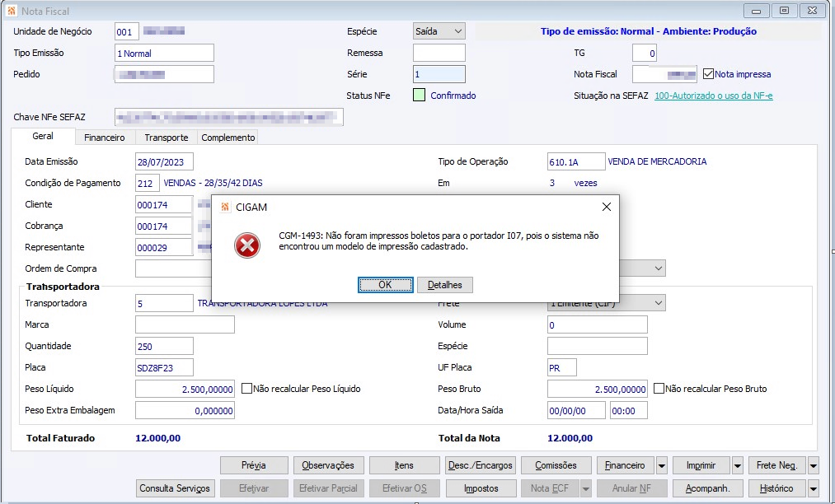The height and width of the screenshot is (504, 835).
Task: Click the Condição de Pagamento field 212
Action: pos(147,183)
